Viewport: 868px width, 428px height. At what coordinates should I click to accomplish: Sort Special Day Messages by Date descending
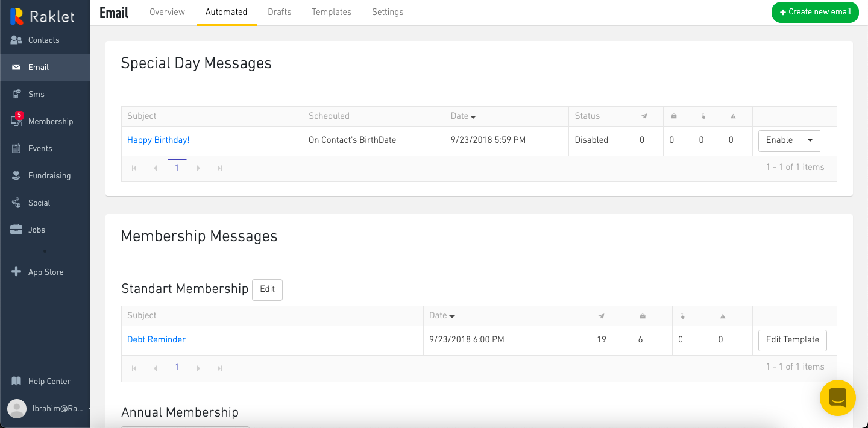[463, 116]
